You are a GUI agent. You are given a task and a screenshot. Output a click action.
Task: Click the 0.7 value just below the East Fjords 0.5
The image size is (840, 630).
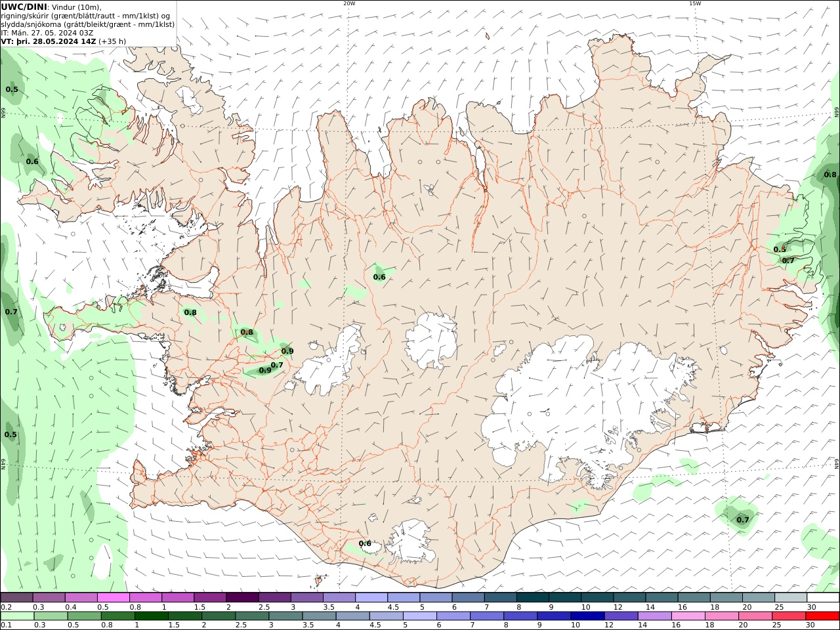click(x=788, y=261)
